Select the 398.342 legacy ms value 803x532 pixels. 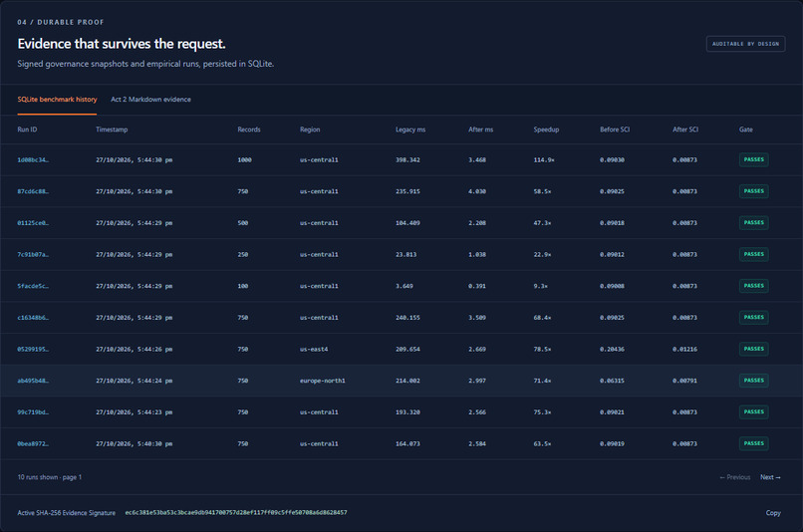(407, 159)
